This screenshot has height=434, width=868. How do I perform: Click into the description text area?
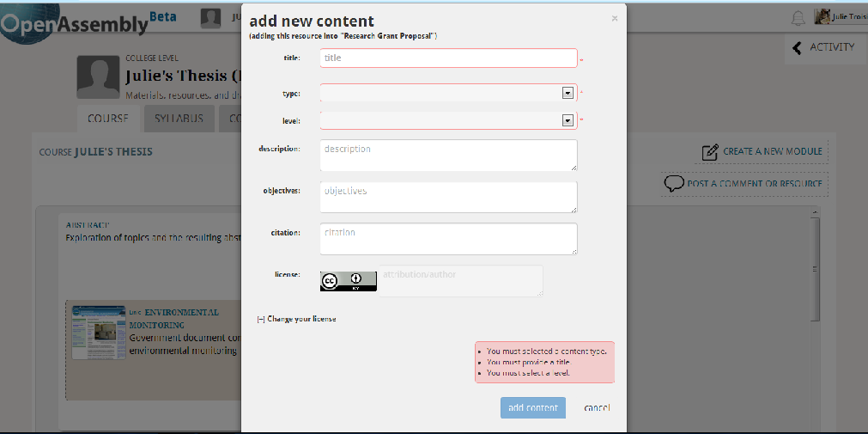tap(447, 156)
